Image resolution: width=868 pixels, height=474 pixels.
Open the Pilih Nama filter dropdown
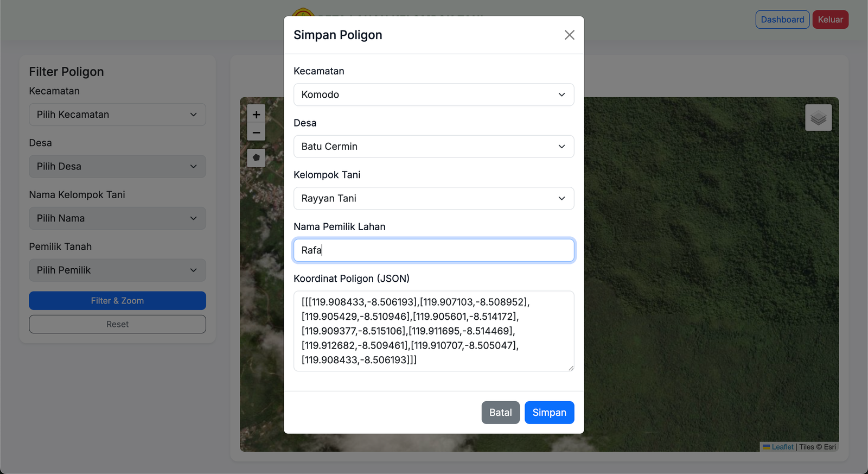click(117, 218)
